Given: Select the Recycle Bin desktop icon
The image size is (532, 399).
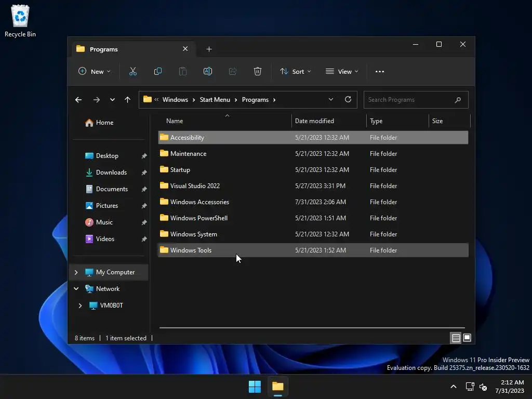Looking at the screenshot, I should click(20, 21).
